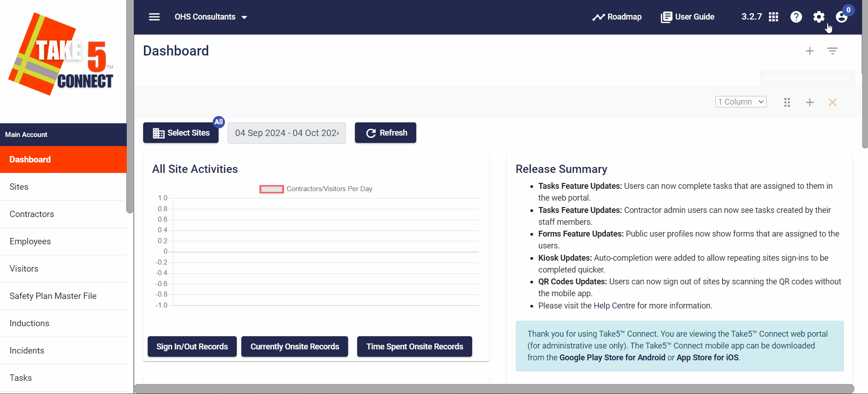Open the Google Play Store link
This screenshot has width=868, height=394.
click(x=612, y=358)
